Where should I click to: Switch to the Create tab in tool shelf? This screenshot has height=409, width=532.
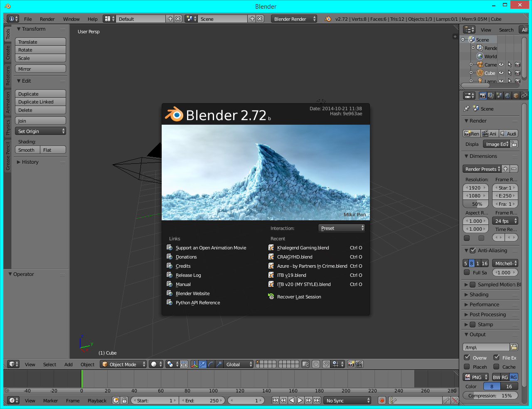pyautogui.click(x=7, y=52)
